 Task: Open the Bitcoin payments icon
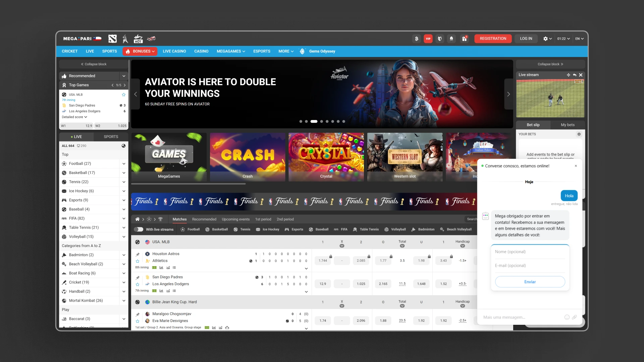417,39
